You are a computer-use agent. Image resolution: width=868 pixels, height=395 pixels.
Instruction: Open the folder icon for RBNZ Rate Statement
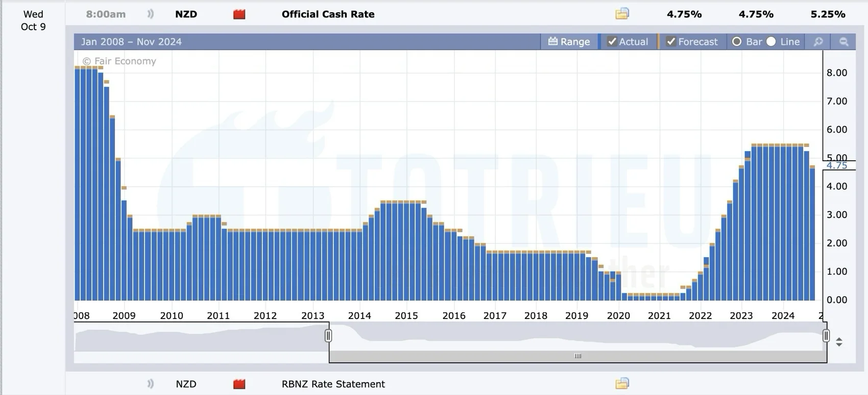622,383
